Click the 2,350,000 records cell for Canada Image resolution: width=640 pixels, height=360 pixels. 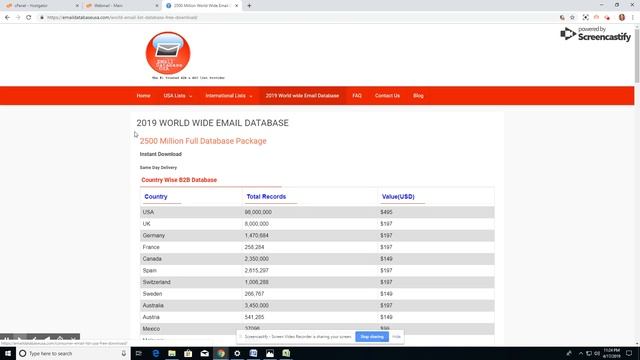pos(257,259)
